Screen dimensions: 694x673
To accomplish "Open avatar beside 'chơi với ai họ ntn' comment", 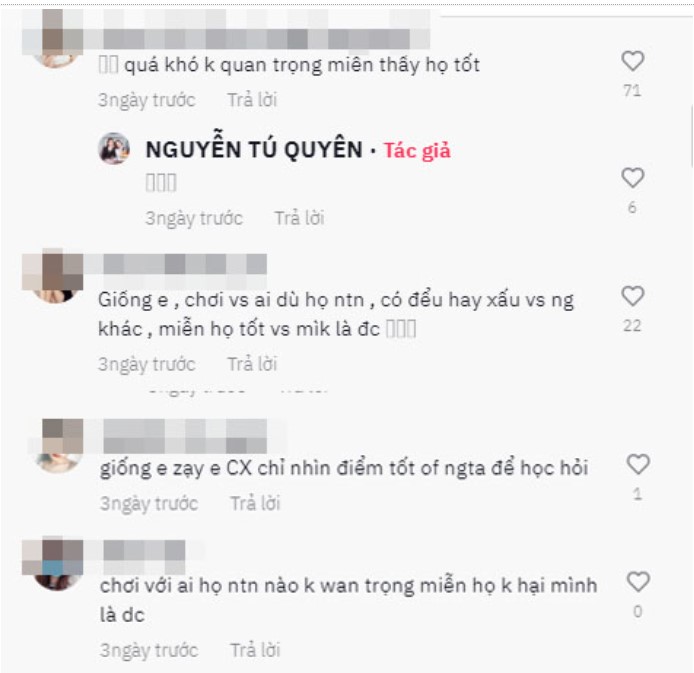I will (x=53, y=563).
